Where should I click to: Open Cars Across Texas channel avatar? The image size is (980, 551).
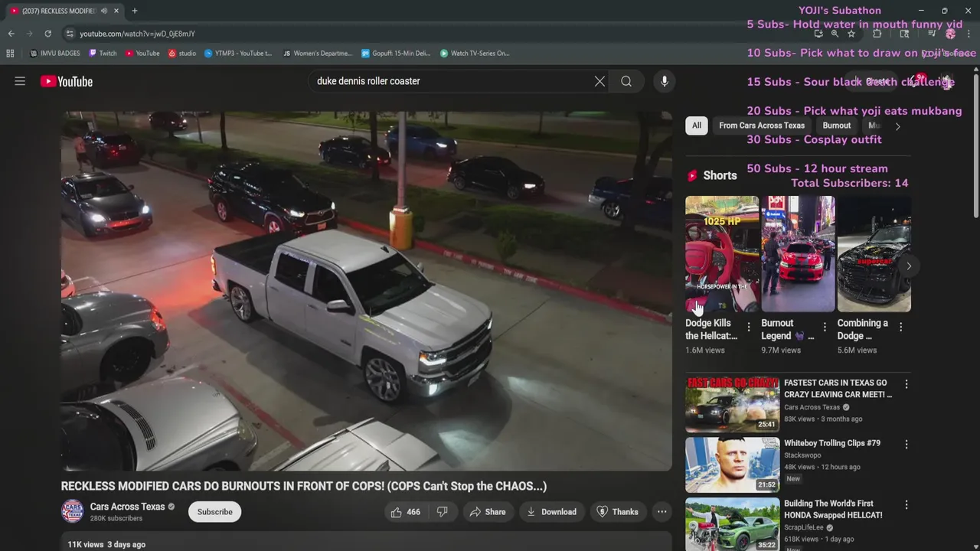click(73, 511)
